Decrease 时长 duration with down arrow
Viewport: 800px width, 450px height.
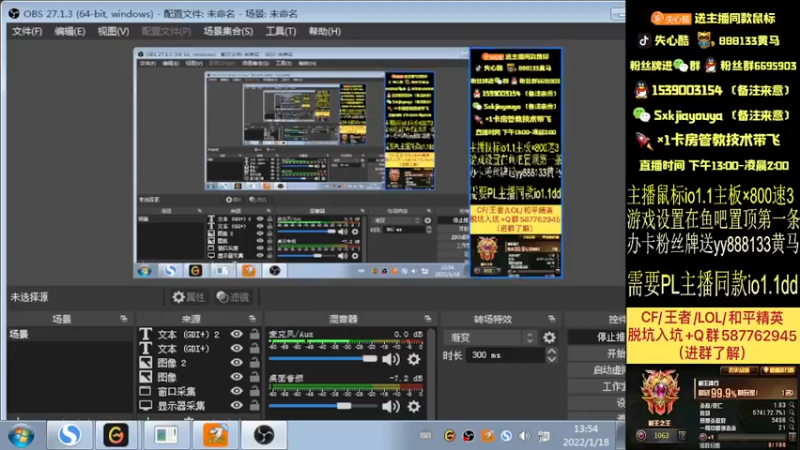(551, 359)
